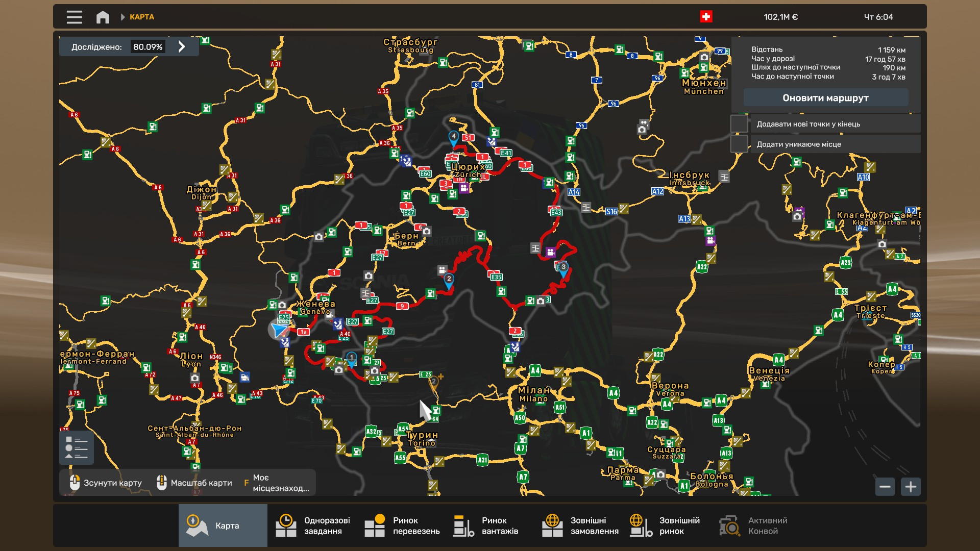
Task: Click blue waypoint marker 2 on route
Action: 449,280
